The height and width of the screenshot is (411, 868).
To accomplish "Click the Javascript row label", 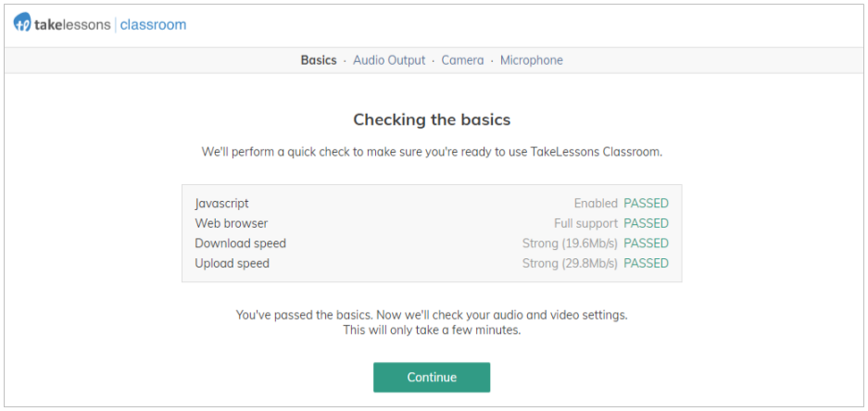I will [222, 204].
